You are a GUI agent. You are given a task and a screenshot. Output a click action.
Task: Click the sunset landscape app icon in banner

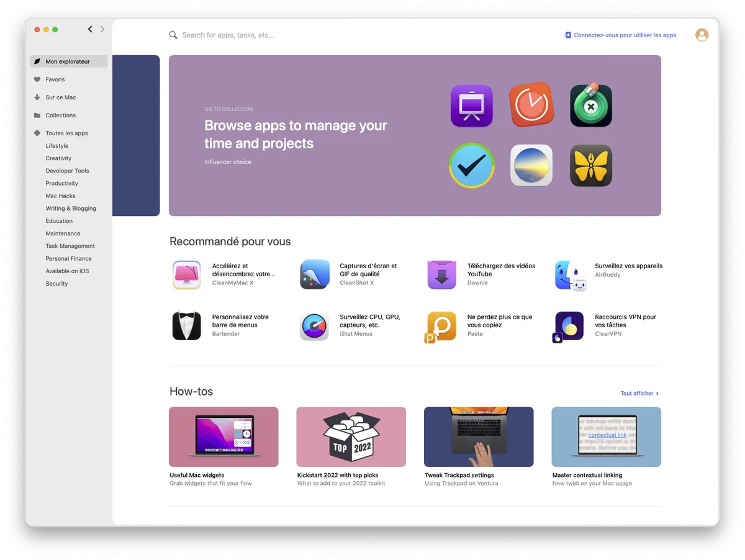click(x=531, y=166)
